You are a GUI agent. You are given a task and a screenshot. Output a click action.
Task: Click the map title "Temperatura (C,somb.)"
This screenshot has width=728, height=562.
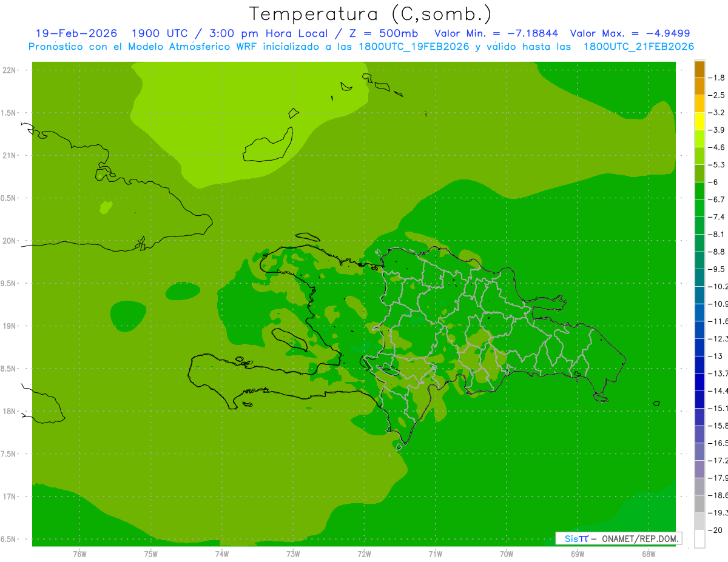click(371, 14)
